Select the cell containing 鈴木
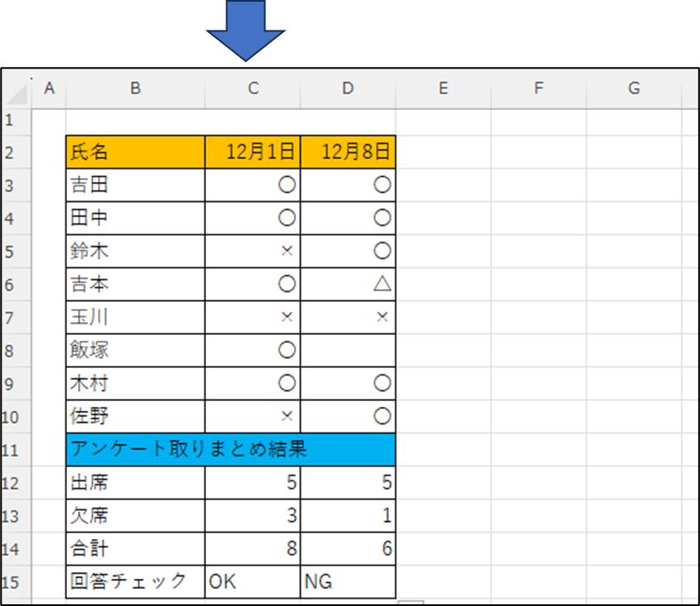The width and height of the screenshot is (700, 606). point(136,251)
